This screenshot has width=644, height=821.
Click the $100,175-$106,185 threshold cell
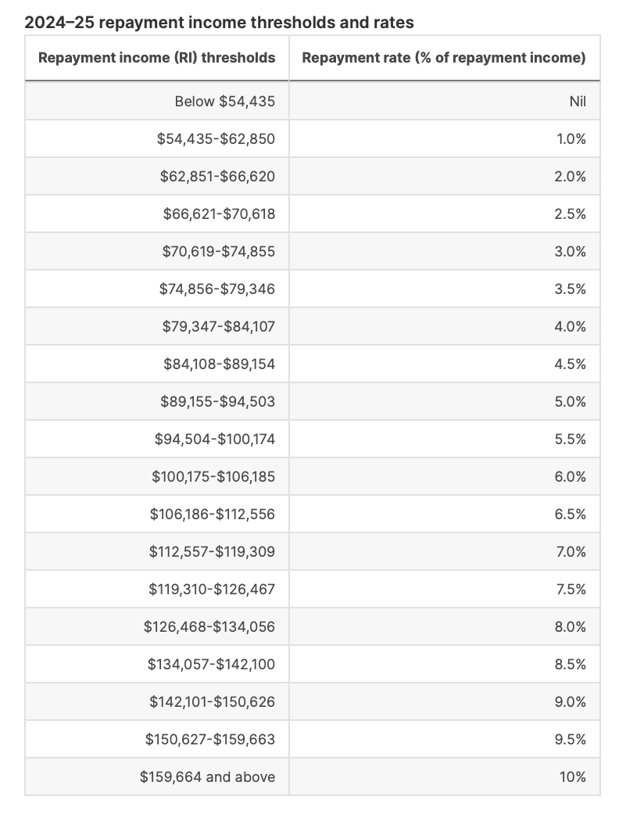157,476
